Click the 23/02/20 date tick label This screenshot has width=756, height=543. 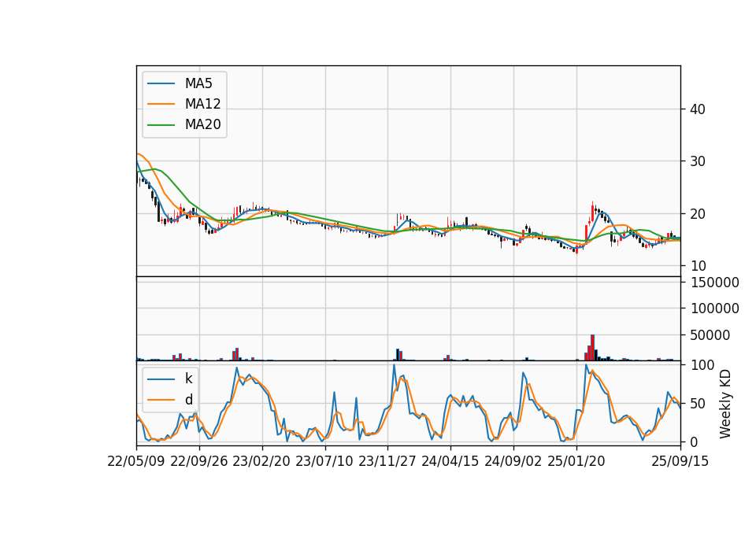(261, 461)
